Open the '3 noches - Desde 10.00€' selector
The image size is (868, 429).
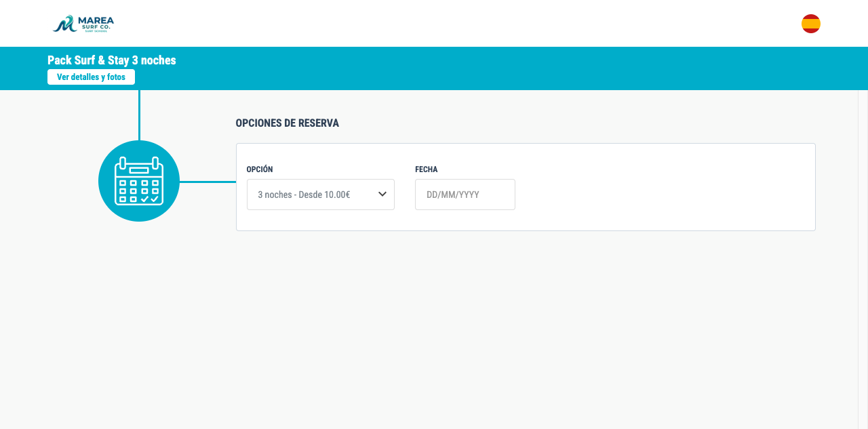[x=321, y=195]
